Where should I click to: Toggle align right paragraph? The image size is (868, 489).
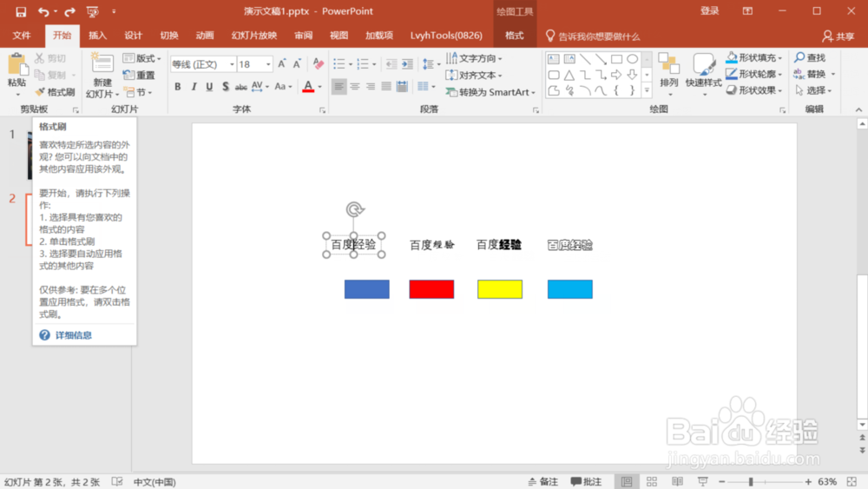click(371, 86)
